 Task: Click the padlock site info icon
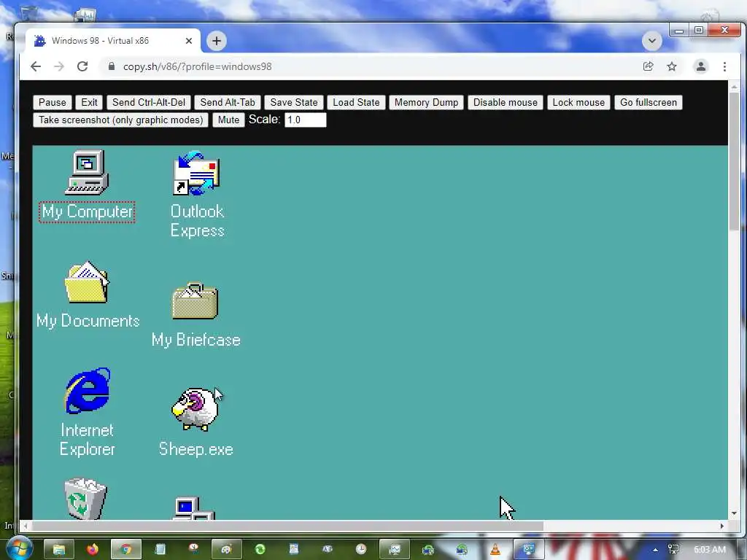point(112,66)
